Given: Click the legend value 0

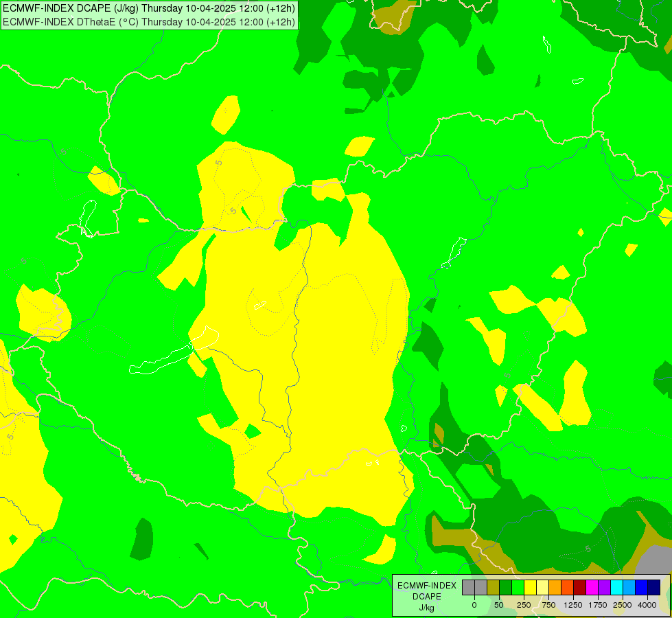Looking at the screenshot, I should tap(474, 605).
